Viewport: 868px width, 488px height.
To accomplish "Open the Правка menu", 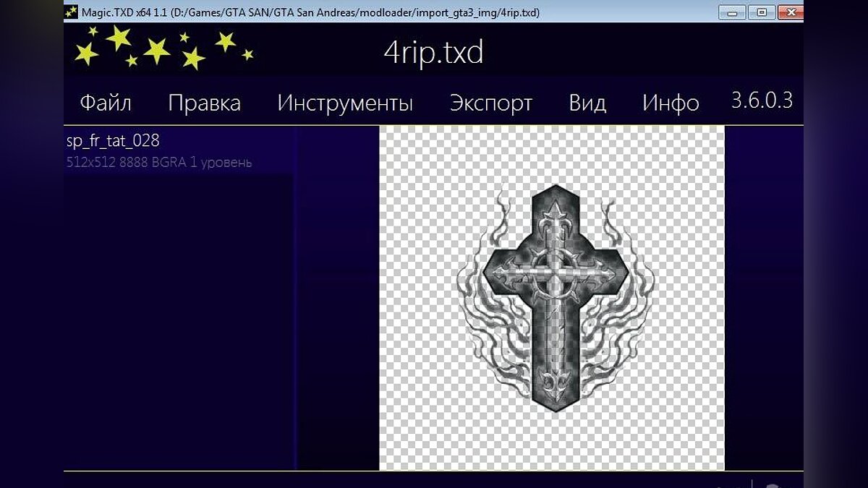I will 204,103.
